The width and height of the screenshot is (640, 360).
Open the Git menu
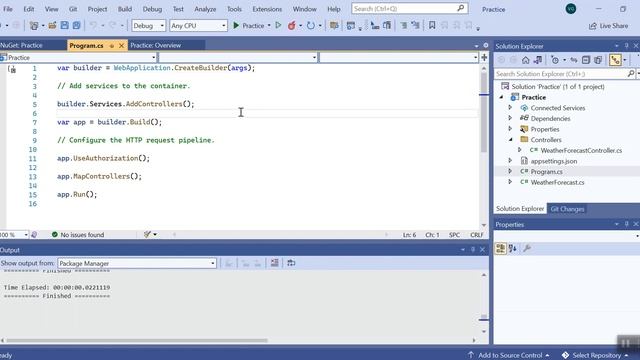pyautogui.click(x=73, y=9)
